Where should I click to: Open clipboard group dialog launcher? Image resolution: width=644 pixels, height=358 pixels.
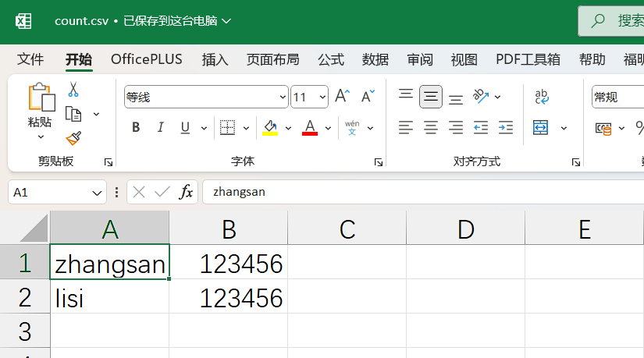pos(109,162)
